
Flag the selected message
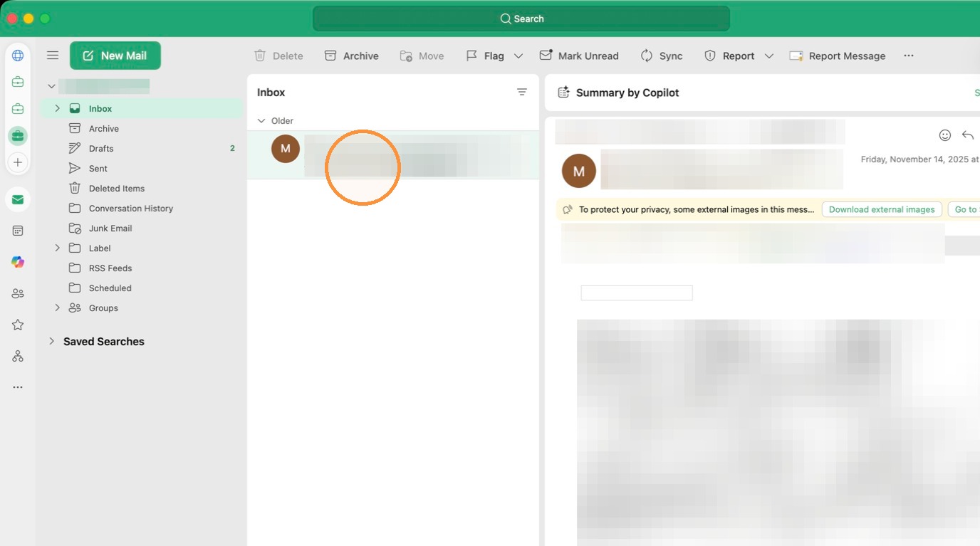485,56
